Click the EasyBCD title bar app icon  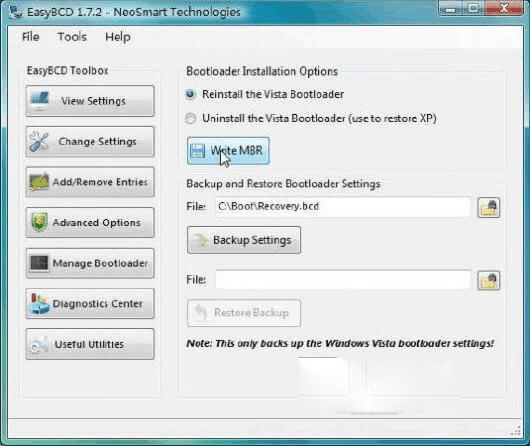(x=16, y=12)
